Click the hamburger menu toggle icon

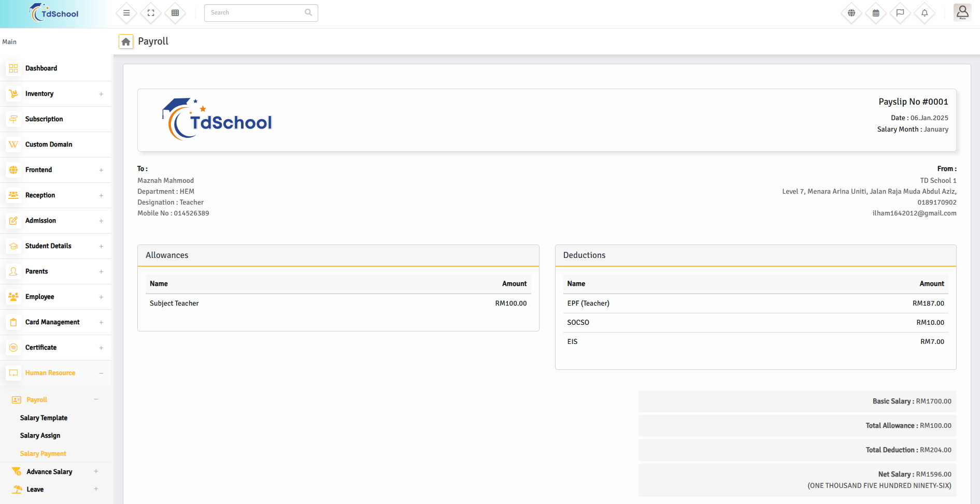click(126, 13)
